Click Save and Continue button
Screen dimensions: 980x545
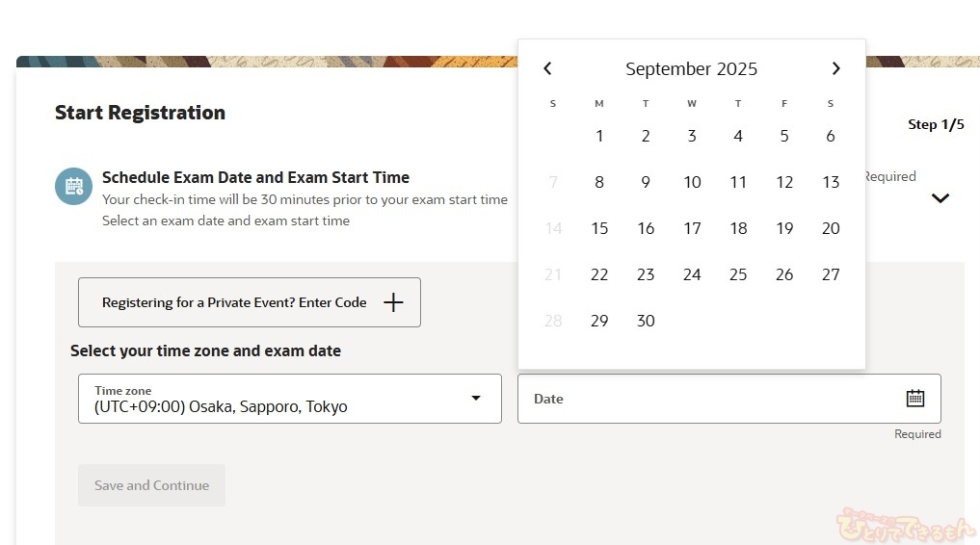coord(152,485)
